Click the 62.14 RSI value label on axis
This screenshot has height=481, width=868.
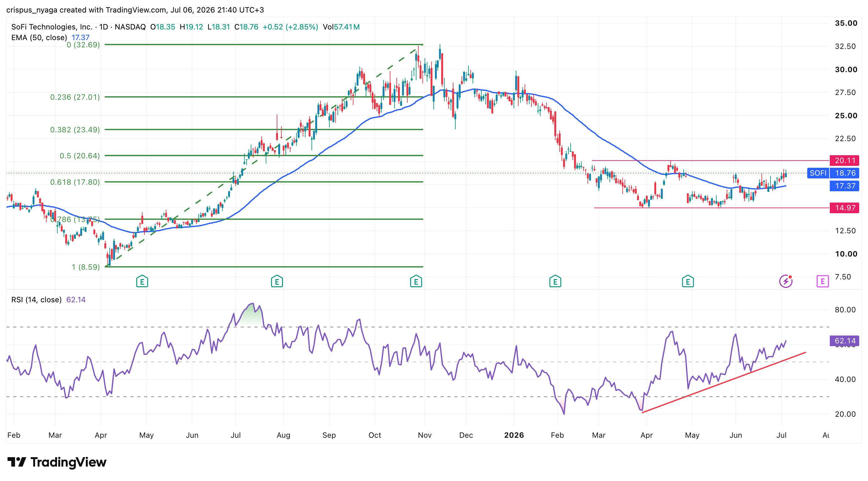click(x=844, y=341)
